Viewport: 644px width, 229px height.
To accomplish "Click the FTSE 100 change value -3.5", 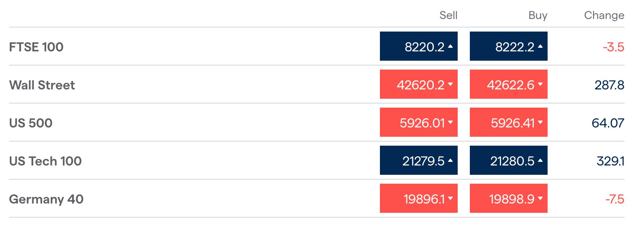I will pos(613,47).
